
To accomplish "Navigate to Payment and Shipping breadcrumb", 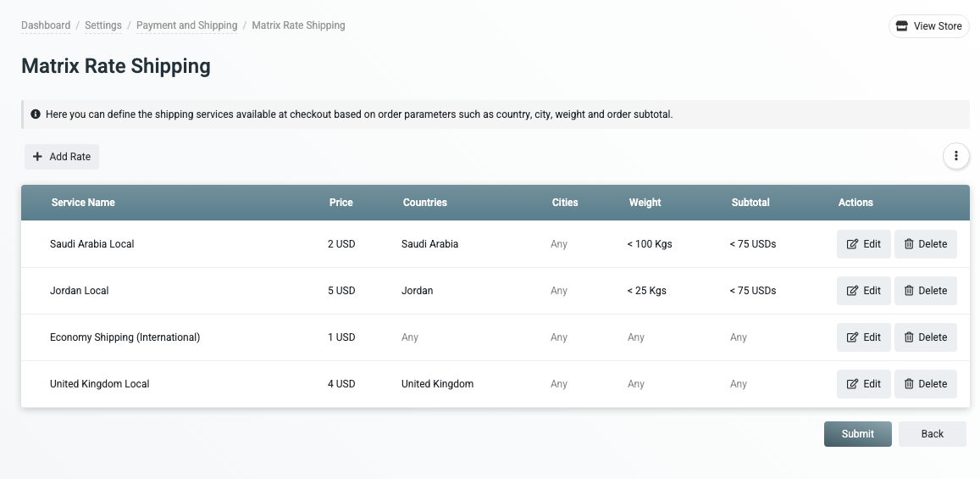I will point(186,25).
